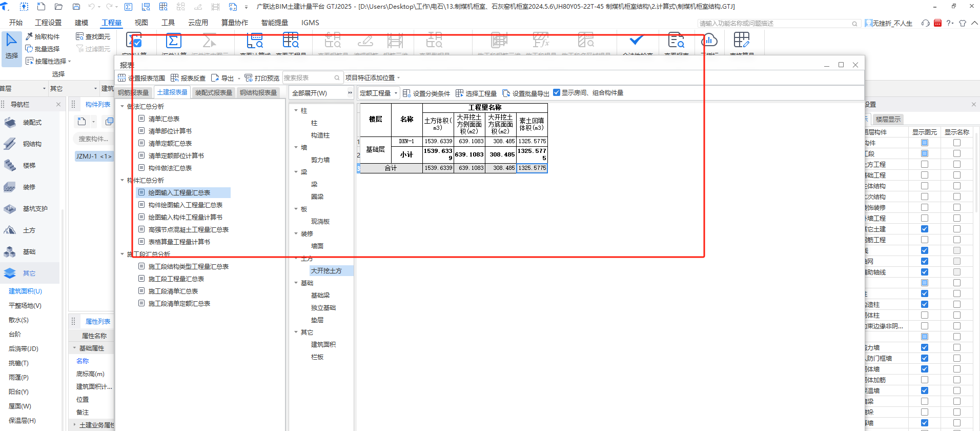Screen dimensions: 980x431
Task: Toggle 显示图元 checkbox for 人防门框墙 row
Action: [x=925, y=358]
